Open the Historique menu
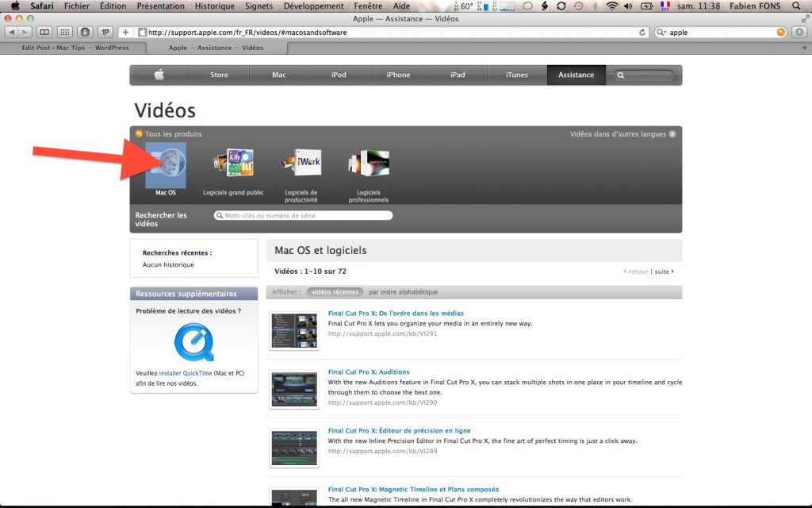 pos(214,6)
